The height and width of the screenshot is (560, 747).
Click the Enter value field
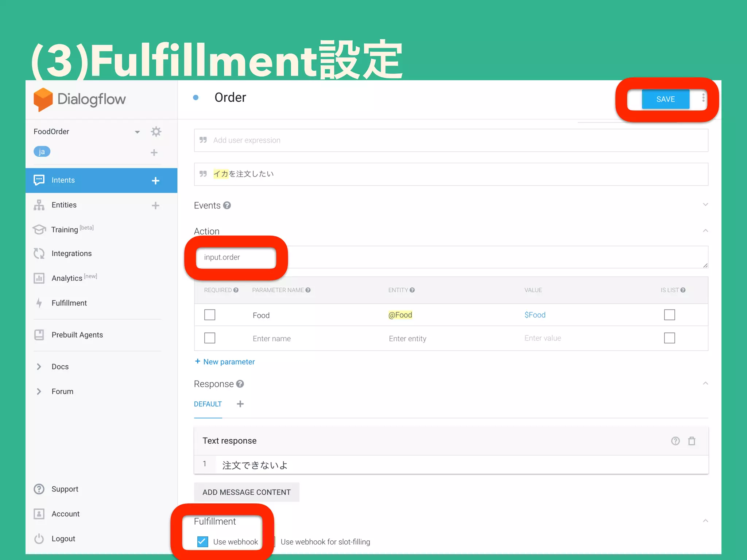click(543, 338)
